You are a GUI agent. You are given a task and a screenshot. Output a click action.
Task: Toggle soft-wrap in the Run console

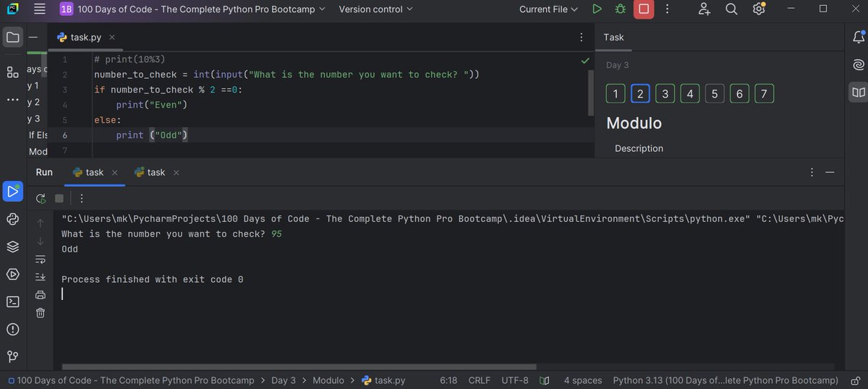coord(41,259)
